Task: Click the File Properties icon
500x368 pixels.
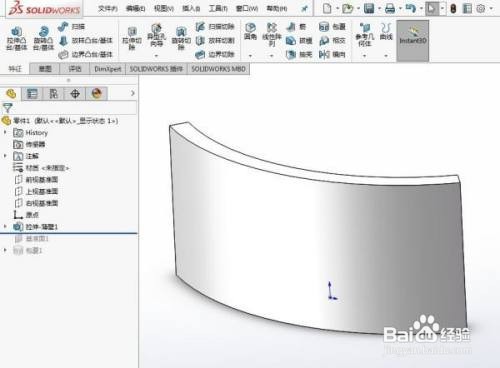Action: (467, 8)
